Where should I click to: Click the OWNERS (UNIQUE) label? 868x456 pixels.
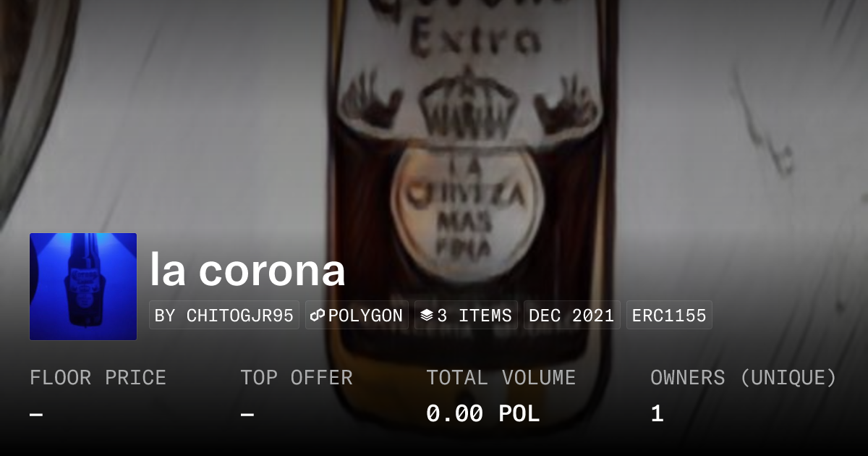pyautogui.click(x=744, y=378)
